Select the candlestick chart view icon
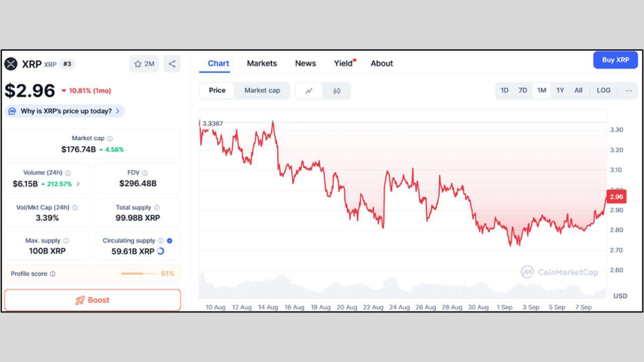The height and width of the screenshot is (362, 644). (x=337, y=90)
